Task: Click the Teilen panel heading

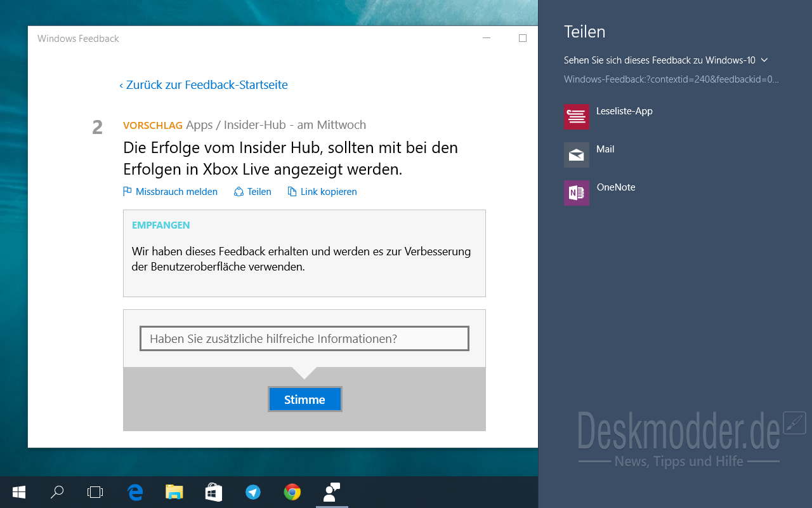Action: tap(585, 32)
